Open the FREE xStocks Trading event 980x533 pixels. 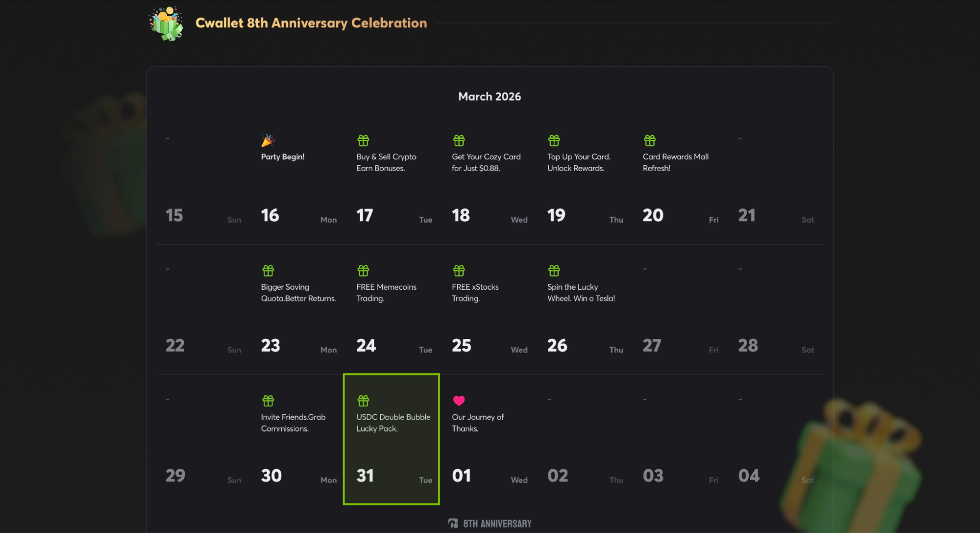[475, 292]
